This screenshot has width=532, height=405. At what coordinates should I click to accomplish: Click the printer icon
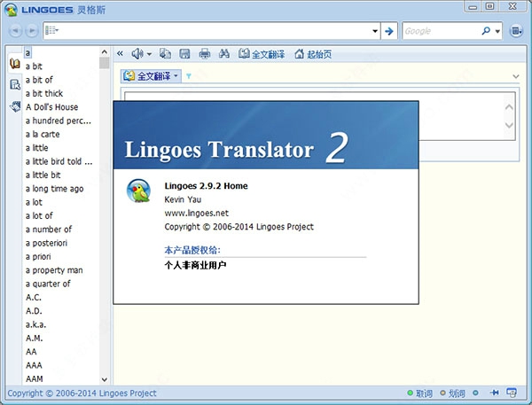coord(205,54)
